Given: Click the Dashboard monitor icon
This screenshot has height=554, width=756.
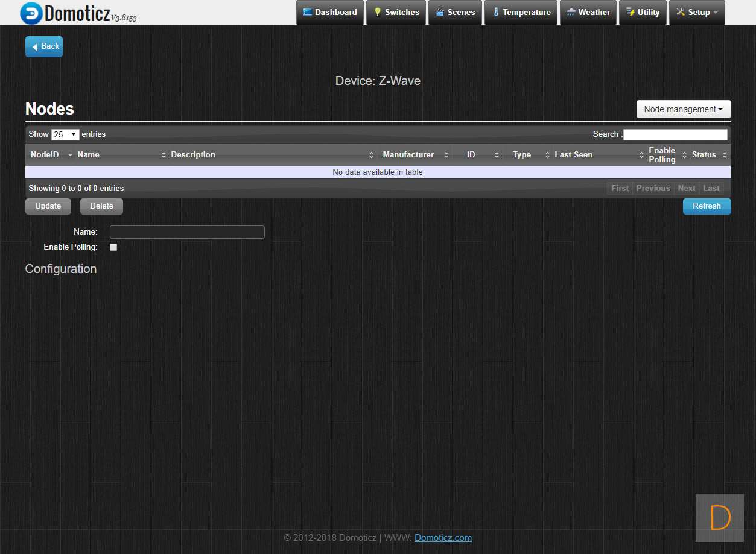Looking at the screenshot, I should [x=308, y=12].
